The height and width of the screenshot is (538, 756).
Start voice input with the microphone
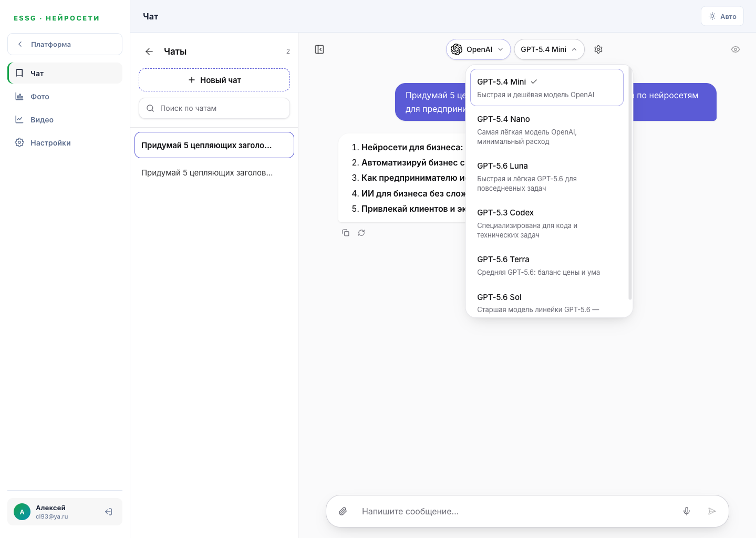tap(687, 511)
